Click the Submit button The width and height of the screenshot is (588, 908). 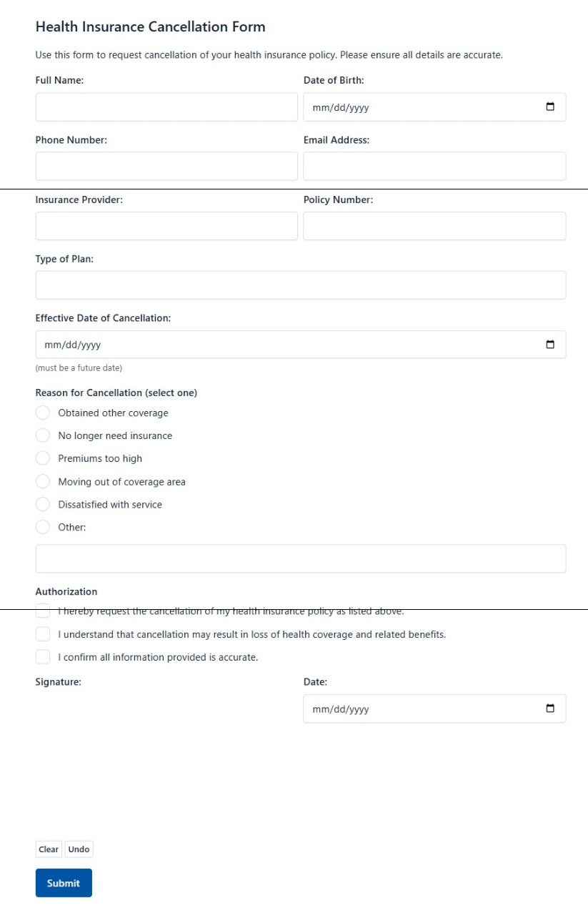[63, 882]
